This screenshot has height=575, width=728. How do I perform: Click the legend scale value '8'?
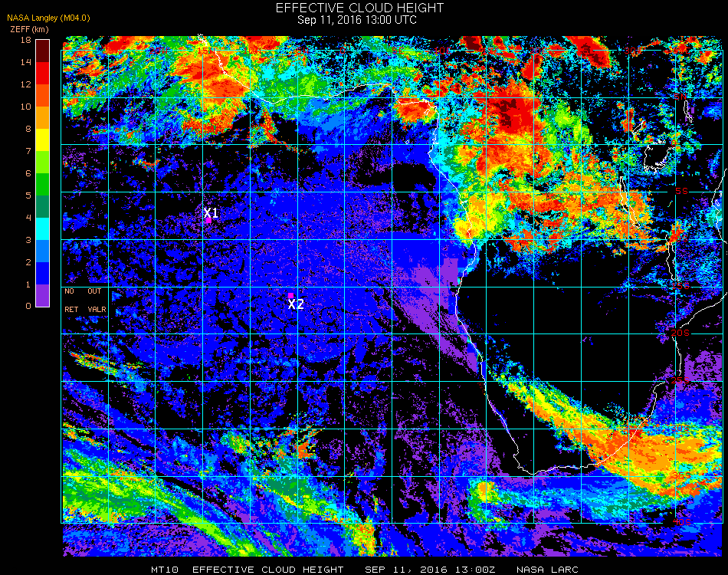point(28,129)
